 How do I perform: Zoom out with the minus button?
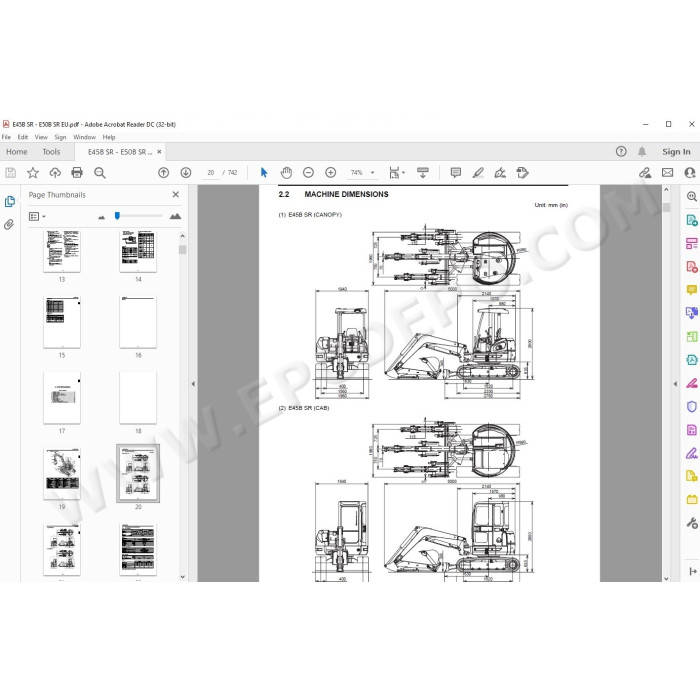pyautogui.click(x=308, y=172)
